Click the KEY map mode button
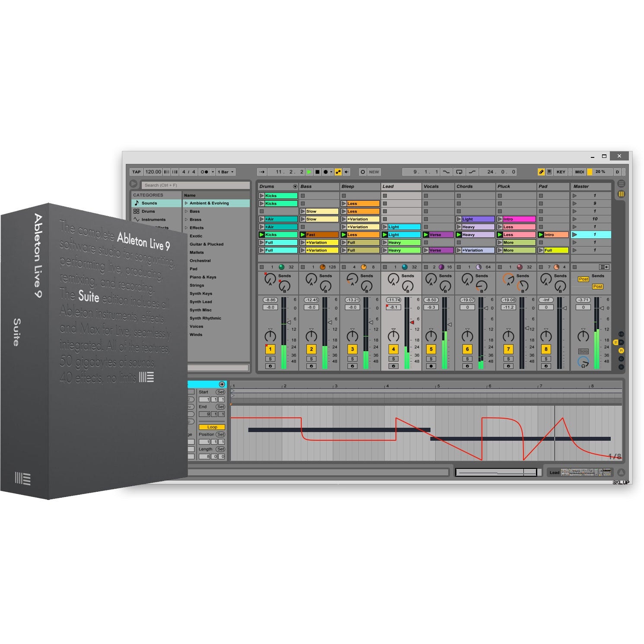 (x=561, y=172)
